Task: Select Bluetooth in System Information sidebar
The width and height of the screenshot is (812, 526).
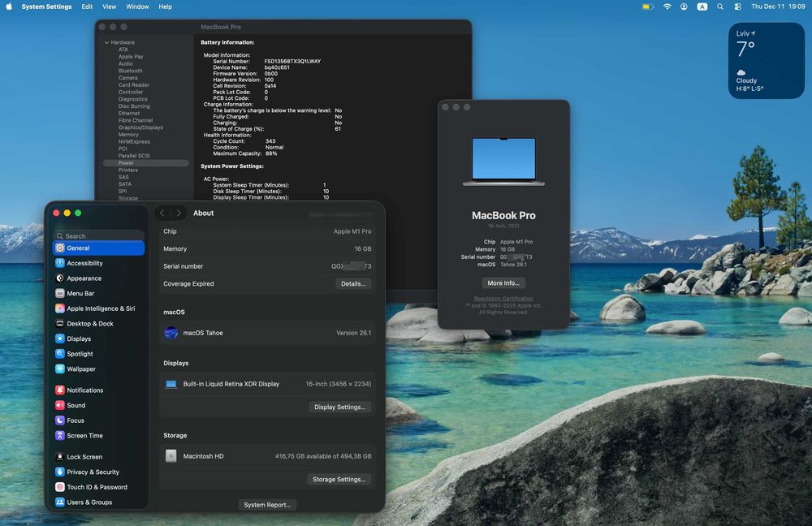Action: coord(131,71)
